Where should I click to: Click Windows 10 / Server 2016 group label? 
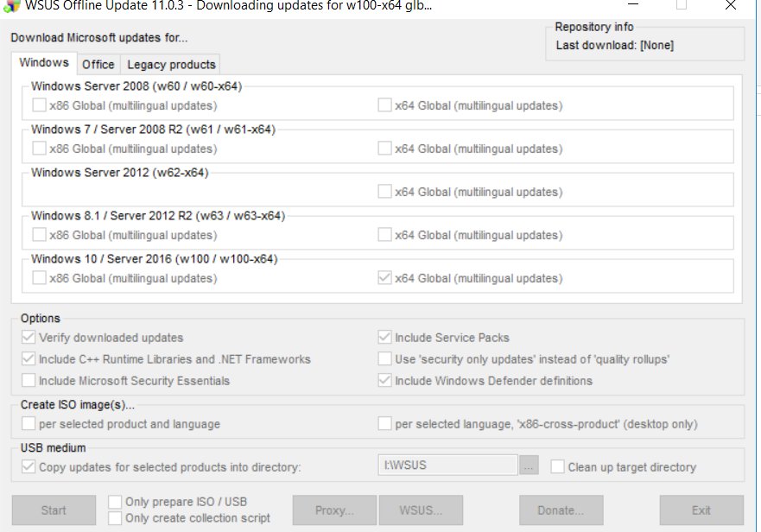coord(155,259)
